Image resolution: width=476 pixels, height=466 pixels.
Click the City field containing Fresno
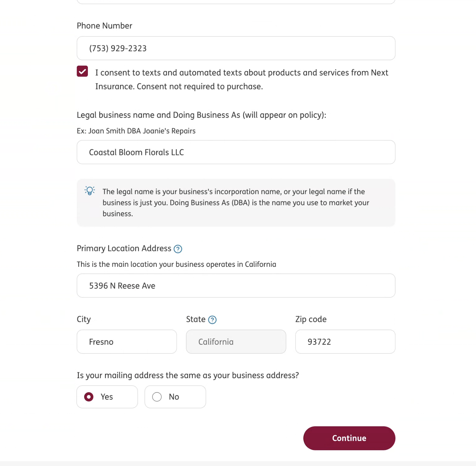click(x=127, y=342)
